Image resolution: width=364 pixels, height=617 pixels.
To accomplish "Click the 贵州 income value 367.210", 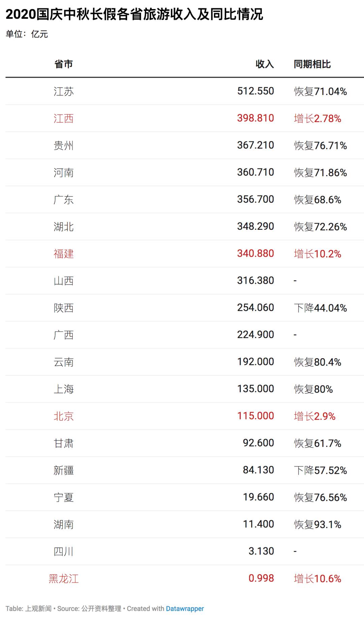I will [x=255, y=145].
